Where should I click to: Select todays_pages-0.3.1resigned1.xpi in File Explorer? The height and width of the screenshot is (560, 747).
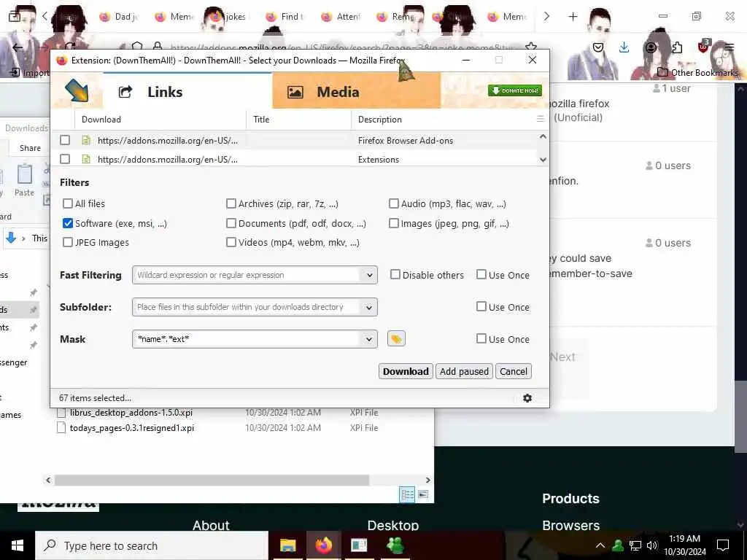point(132,427)
